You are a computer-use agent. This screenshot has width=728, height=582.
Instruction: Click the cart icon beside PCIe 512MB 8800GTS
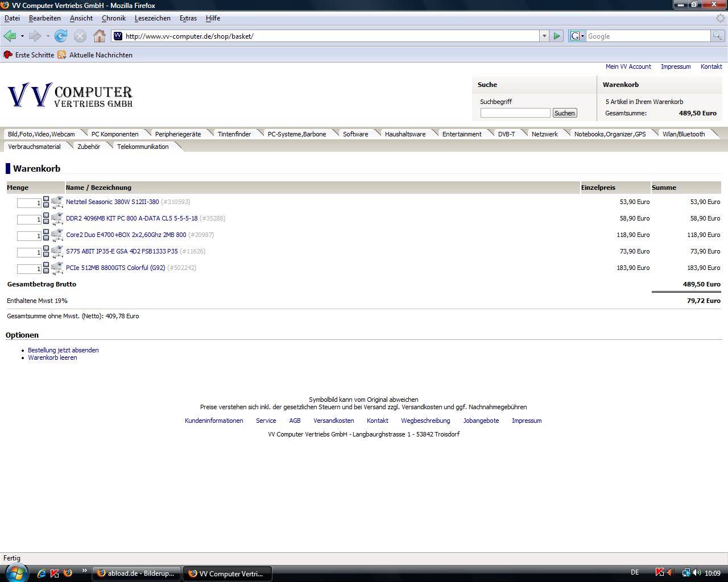click(x=57, y=268)
